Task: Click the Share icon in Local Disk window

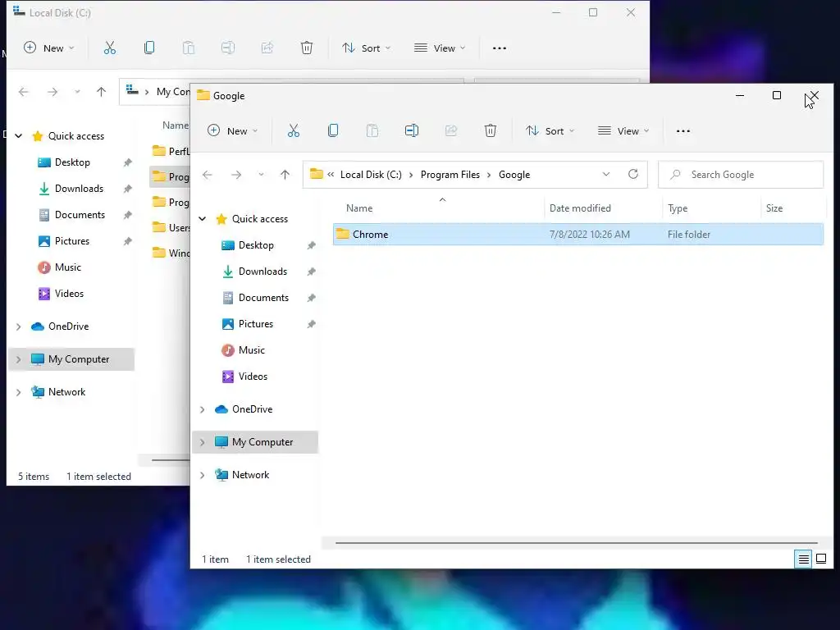Action: 267,48
